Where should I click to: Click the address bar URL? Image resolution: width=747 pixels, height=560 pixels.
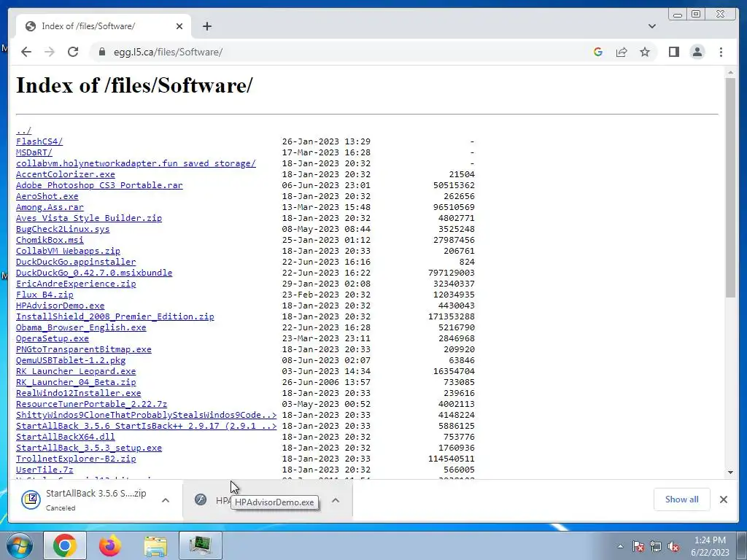(169, 52)
